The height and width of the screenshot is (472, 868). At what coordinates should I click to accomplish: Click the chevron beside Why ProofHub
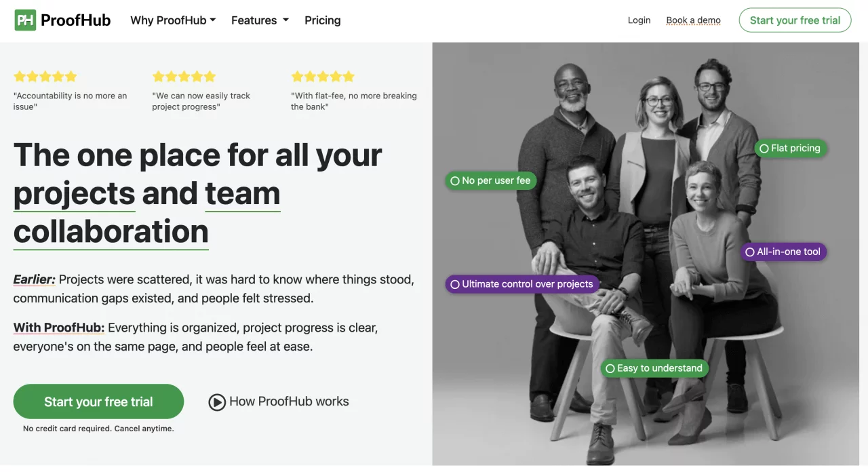pyautogui.click(x=214, y=20)
